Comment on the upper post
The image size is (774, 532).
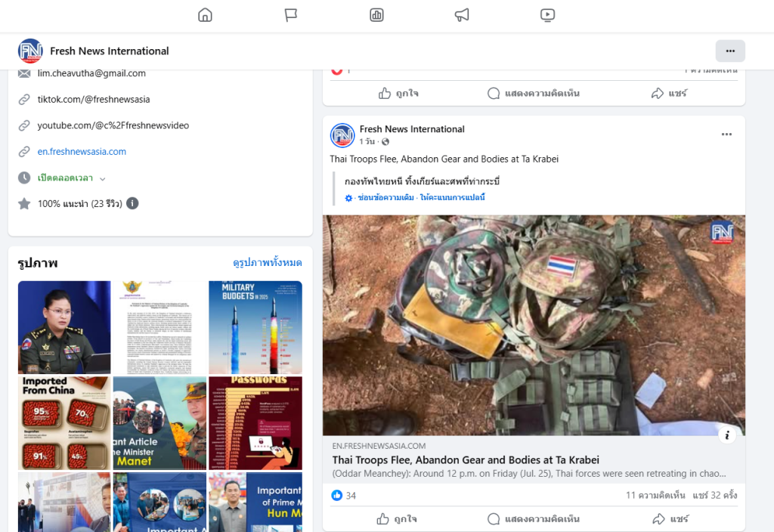click(533, 93)
